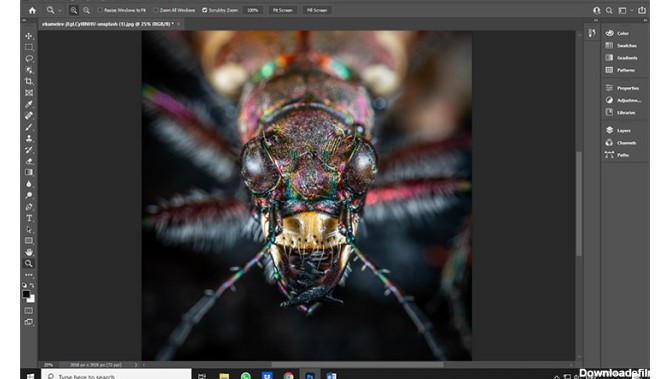Open the Properties panel

tap(623, 88)
